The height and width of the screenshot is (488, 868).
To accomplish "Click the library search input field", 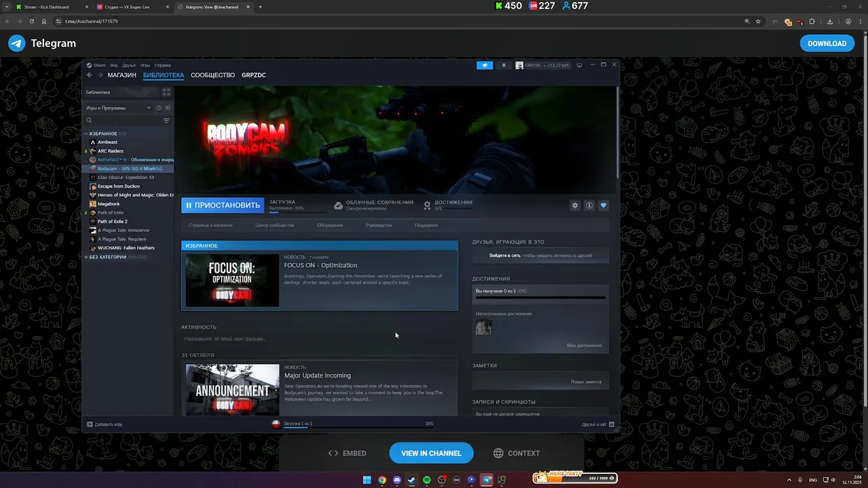I will point(127,121).
